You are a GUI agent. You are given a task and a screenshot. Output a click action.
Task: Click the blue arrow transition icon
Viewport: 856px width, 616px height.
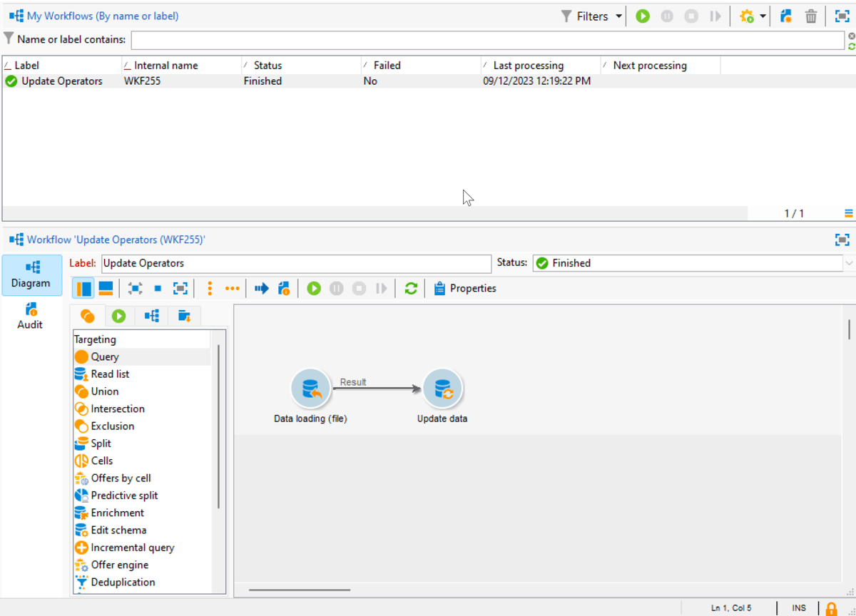[262, 288]
